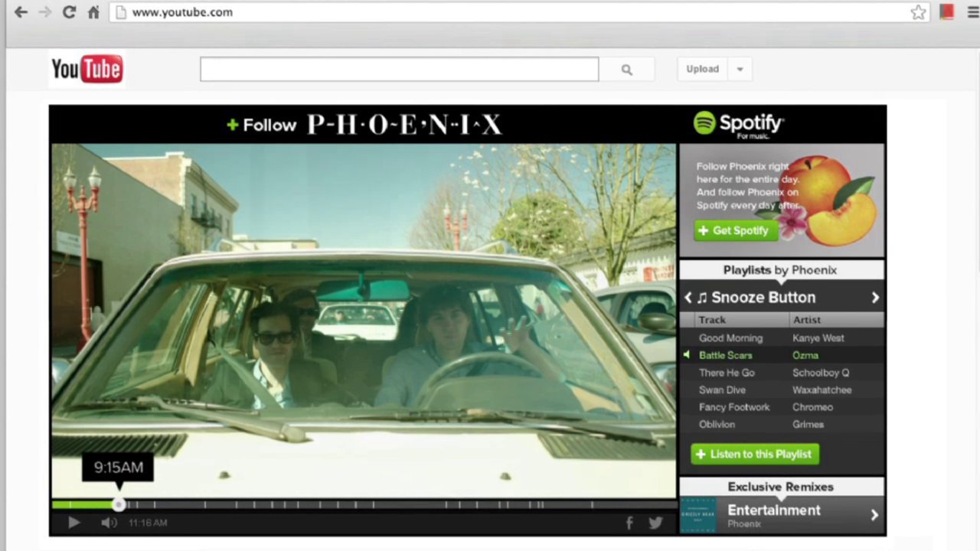Click the Follow Phoenix banner link
Image resolution: width=980 pixels, height=551 pixels.
364,125
